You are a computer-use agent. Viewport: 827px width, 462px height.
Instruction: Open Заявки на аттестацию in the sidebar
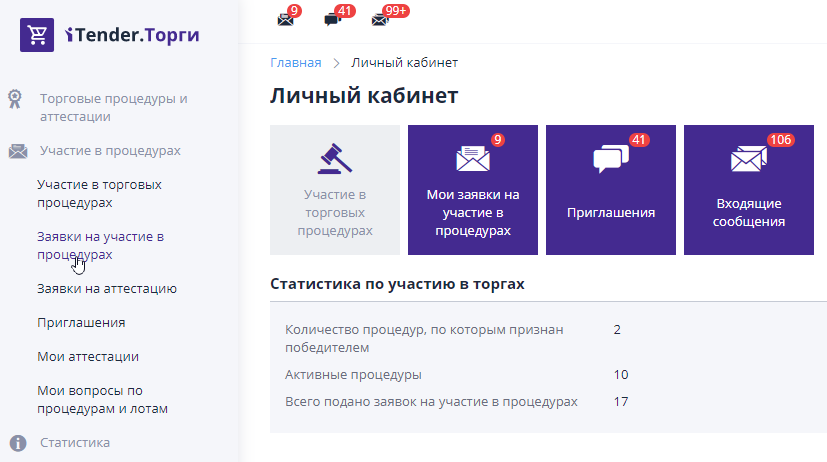[107, 289]
